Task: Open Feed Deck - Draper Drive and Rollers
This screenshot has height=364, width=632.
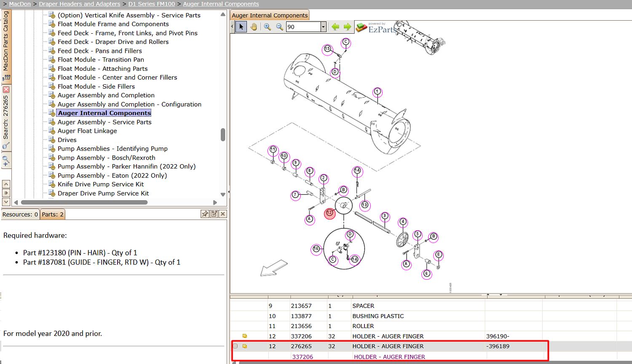Action: tap(113, 42)
